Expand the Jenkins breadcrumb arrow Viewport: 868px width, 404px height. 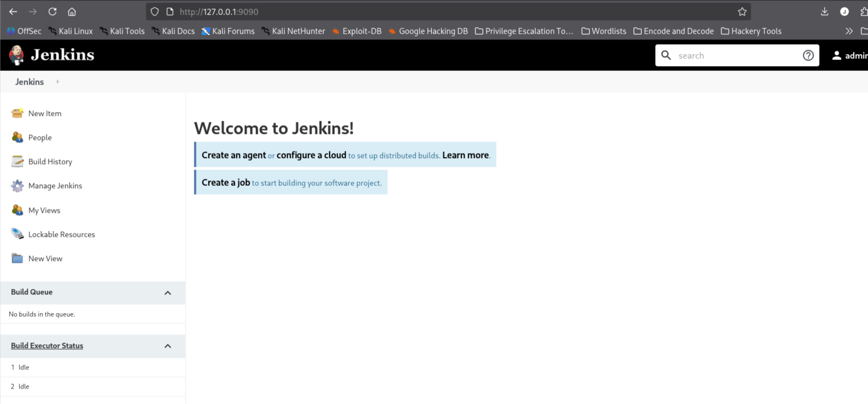click(58, 82)
